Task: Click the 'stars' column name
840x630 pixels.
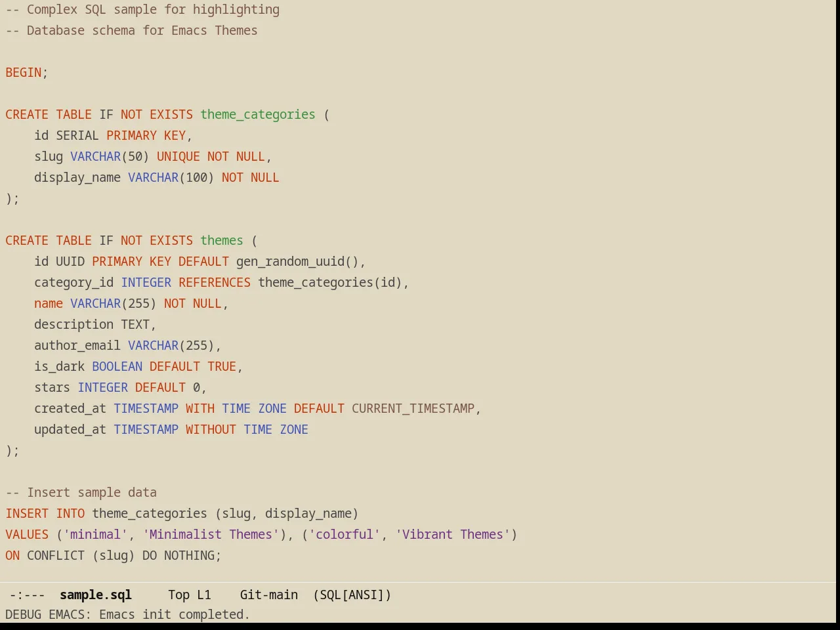Action: pyautogui.click(x=52, y=387)
